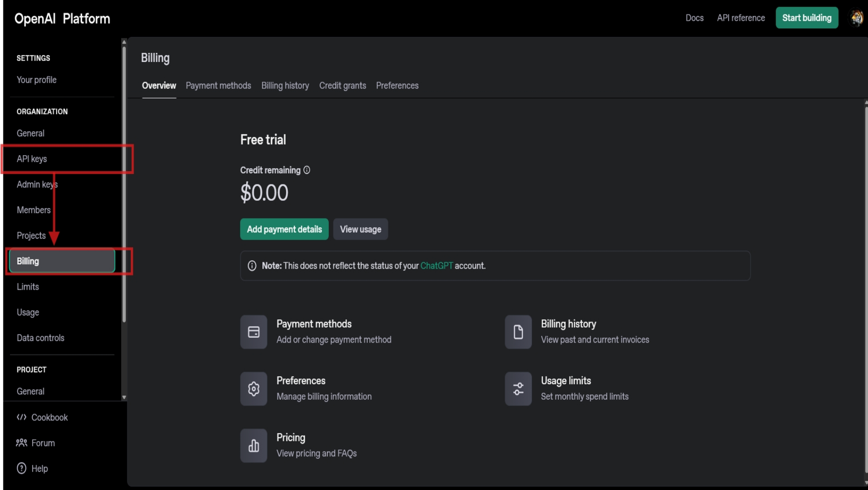Click the OpenAI Platform logo

(x=62, y=19)
